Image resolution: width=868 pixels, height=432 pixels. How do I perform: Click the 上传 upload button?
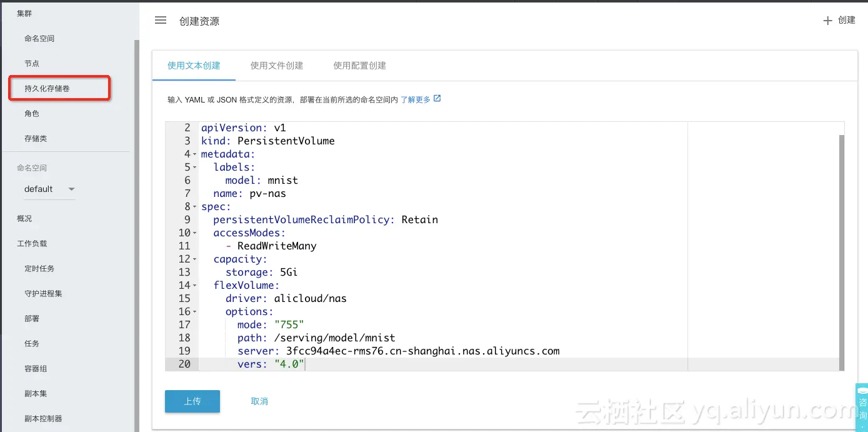pyautogui.click(x=192, y=401)
